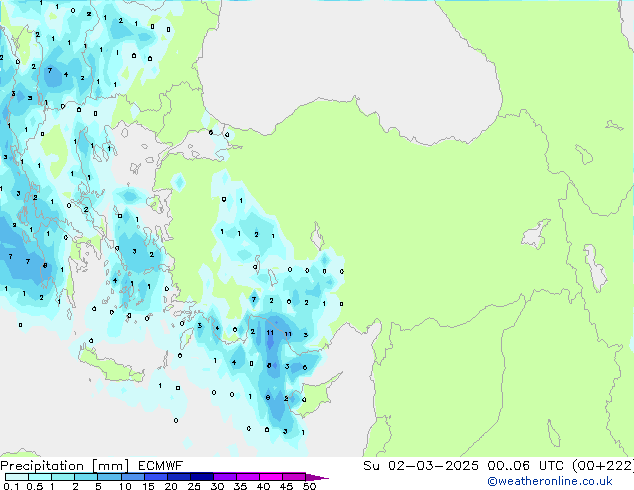Click the 5–10 mm legend swatch
The height and width of the screenshot is (490, 634).
(110, 477)
